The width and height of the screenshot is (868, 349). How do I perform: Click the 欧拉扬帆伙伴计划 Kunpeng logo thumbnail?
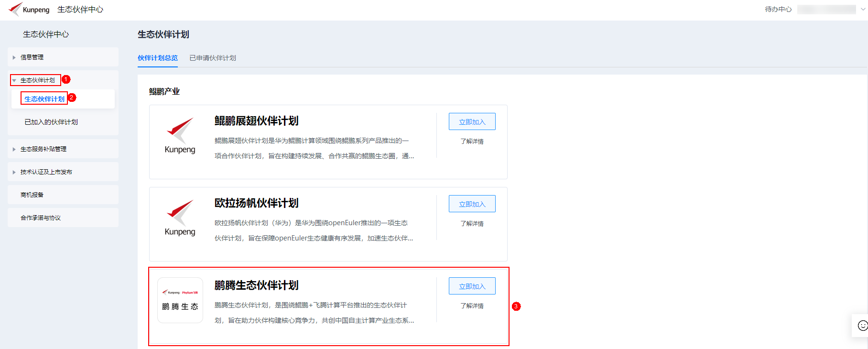click(x=180, y=218)
